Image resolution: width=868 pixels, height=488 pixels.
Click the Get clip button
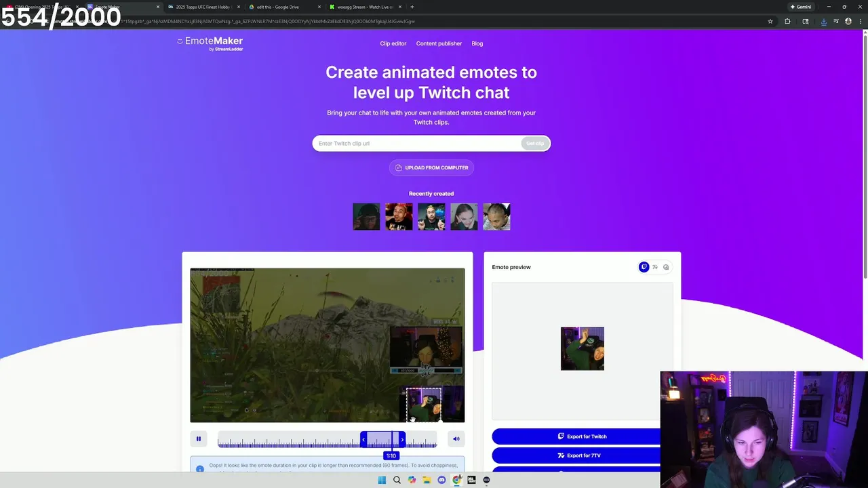click(x=535, y=144)
